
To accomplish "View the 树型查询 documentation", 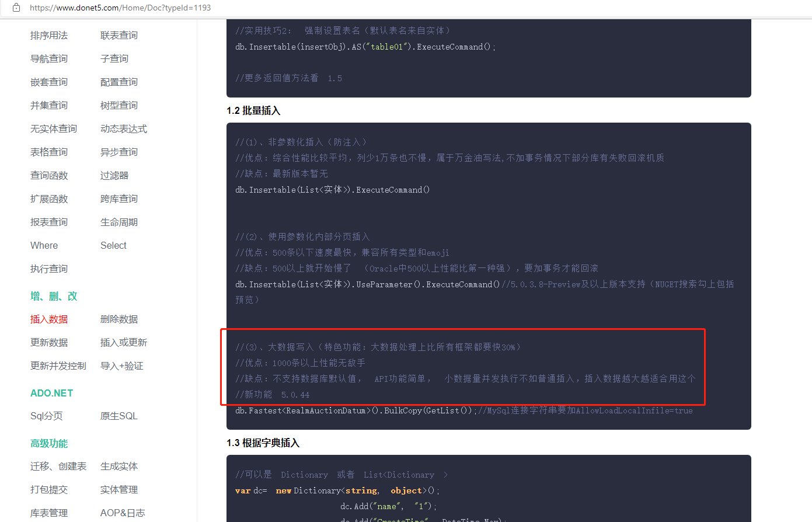I will [x=119, y=105].
